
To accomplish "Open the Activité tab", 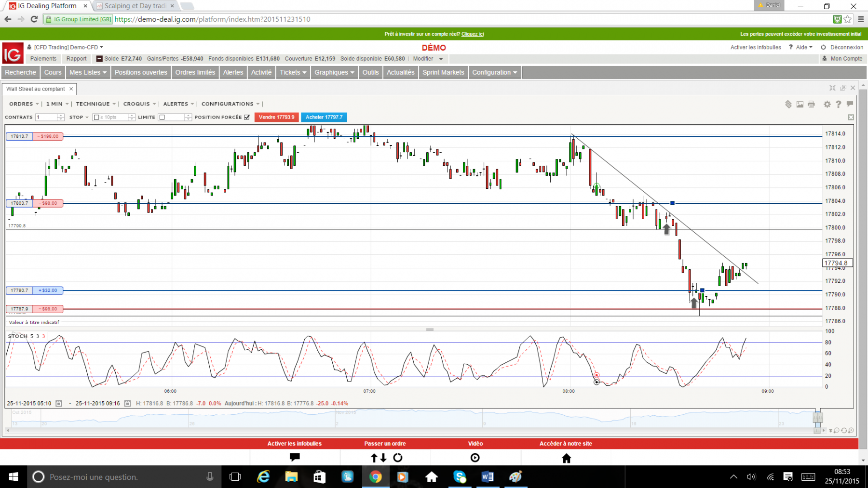I will point(261,72).
